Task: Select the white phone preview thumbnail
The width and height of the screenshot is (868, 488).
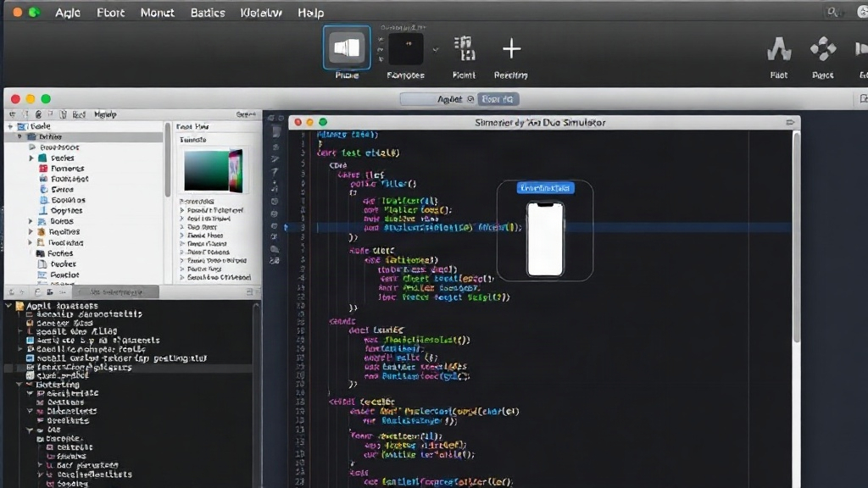Action: tap(545, 239)
